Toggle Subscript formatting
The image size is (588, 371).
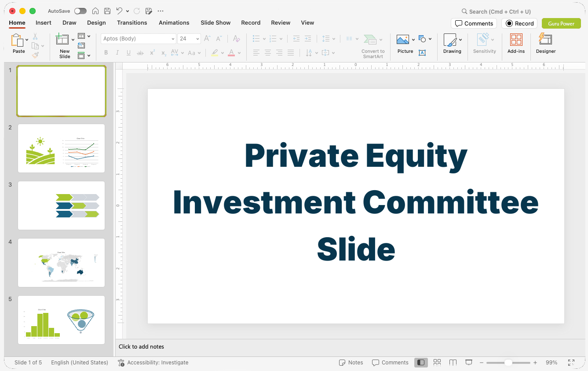[x=164, y=53]
